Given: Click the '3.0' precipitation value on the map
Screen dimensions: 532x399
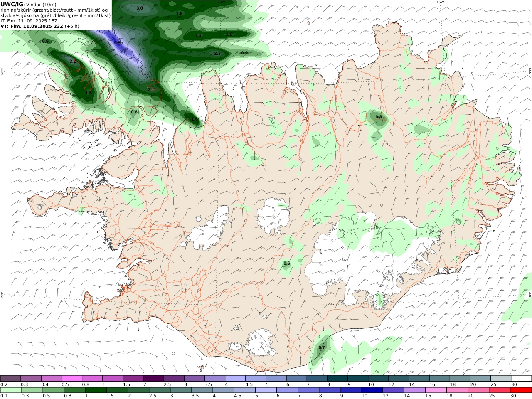Looking at the screenshot, I should pyautogui.click(x=140, y=8).
